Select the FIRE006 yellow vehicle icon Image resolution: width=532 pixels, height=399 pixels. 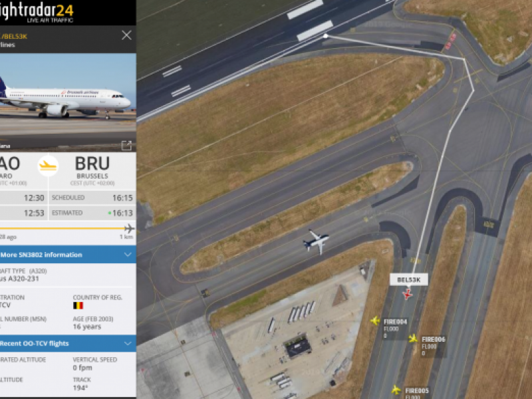click(x=413, y=338)
